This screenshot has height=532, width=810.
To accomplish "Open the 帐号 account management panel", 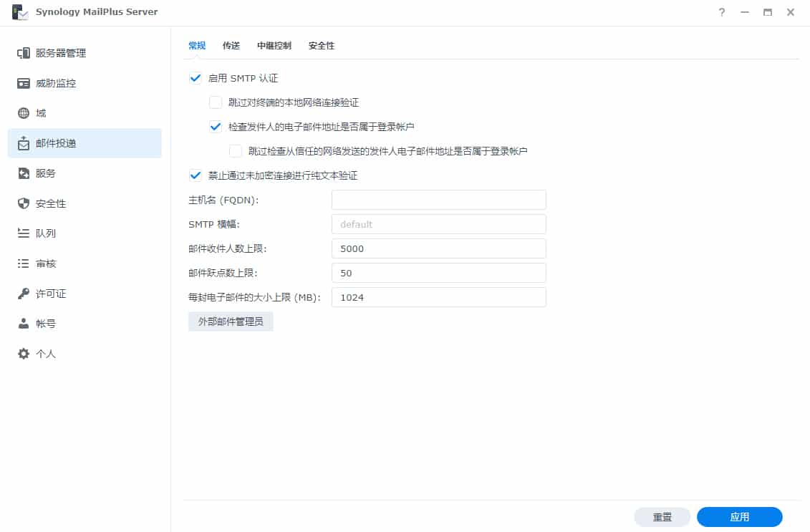I will (x=48, y=323).
